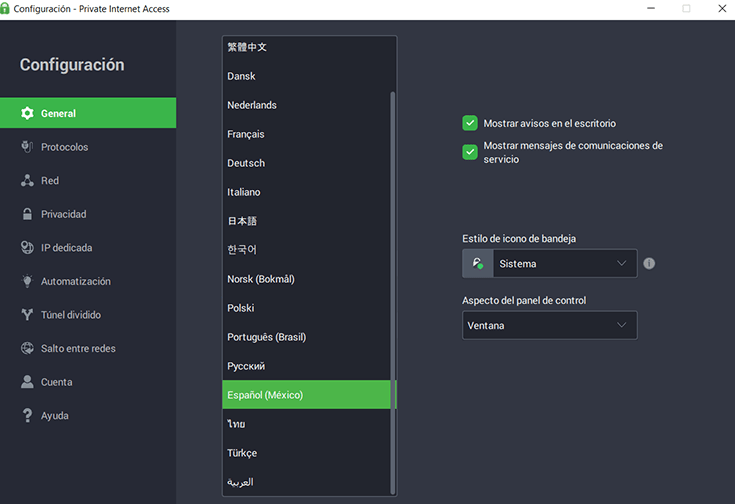The height and width of the screenshot is (504, 735).
Task: Choose Русский as the language
Action: pos(306,366)
